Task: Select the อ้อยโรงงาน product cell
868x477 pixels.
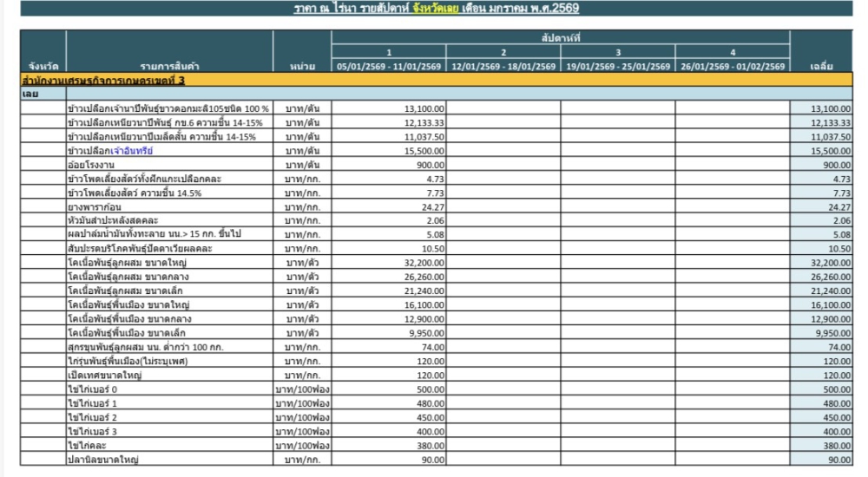Action: point(169,164)
